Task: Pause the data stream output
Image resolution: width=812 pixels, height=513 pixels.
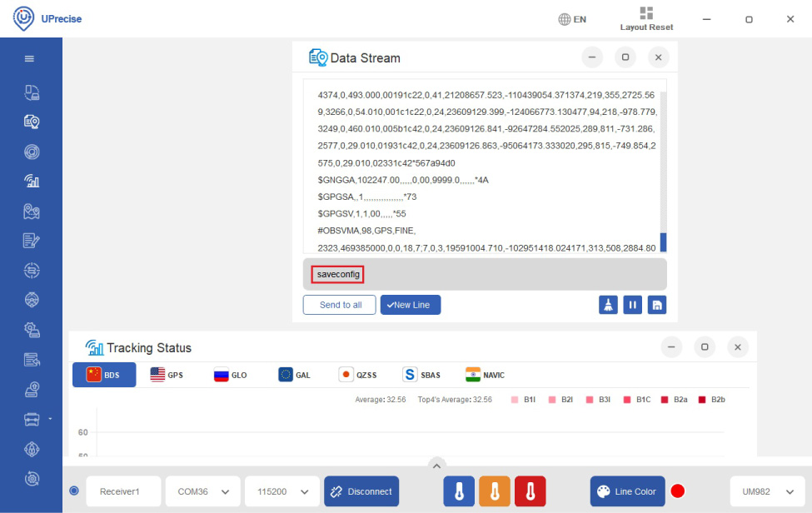Action: point(633,305)
